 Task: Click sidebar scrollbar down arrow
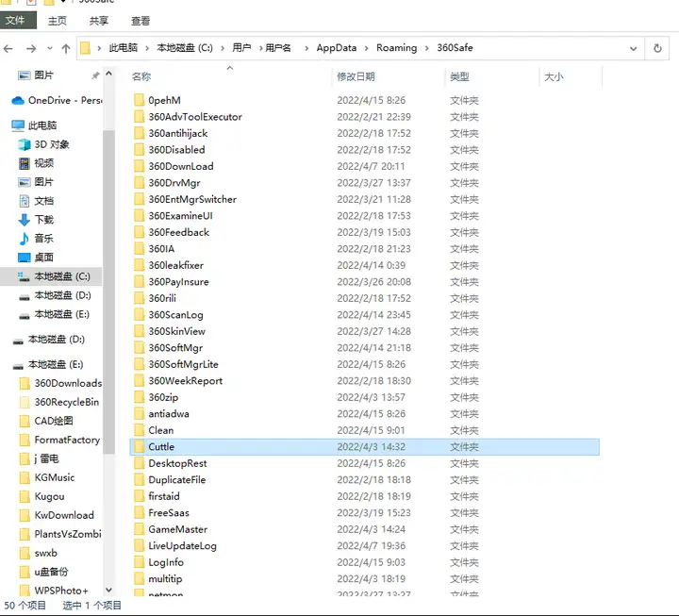(108, 590)
